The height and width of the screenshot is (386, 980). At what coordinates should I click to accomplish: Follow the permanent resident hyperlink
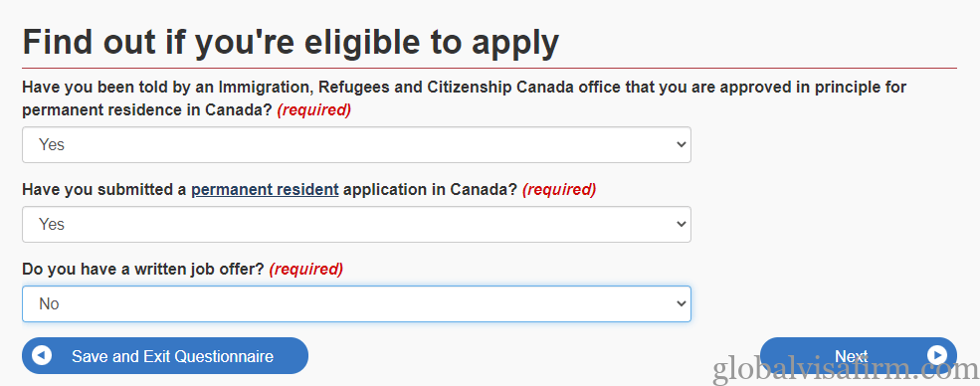(x=265, y=189)
